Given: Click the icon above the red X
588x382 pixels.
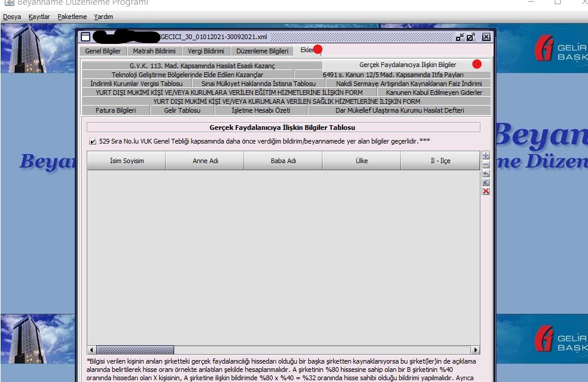Looking at the screenshot, I should [x=486, y=183].
